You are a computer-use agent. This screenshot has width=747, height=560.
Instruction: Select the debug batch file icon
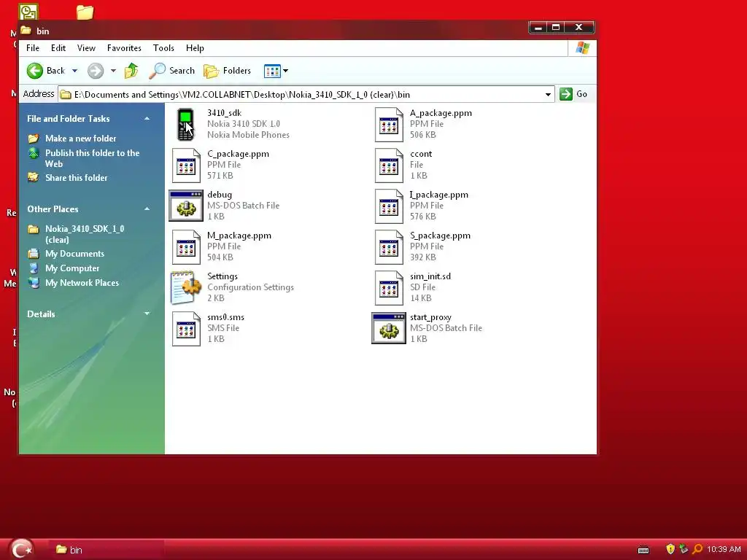point(186,206)
